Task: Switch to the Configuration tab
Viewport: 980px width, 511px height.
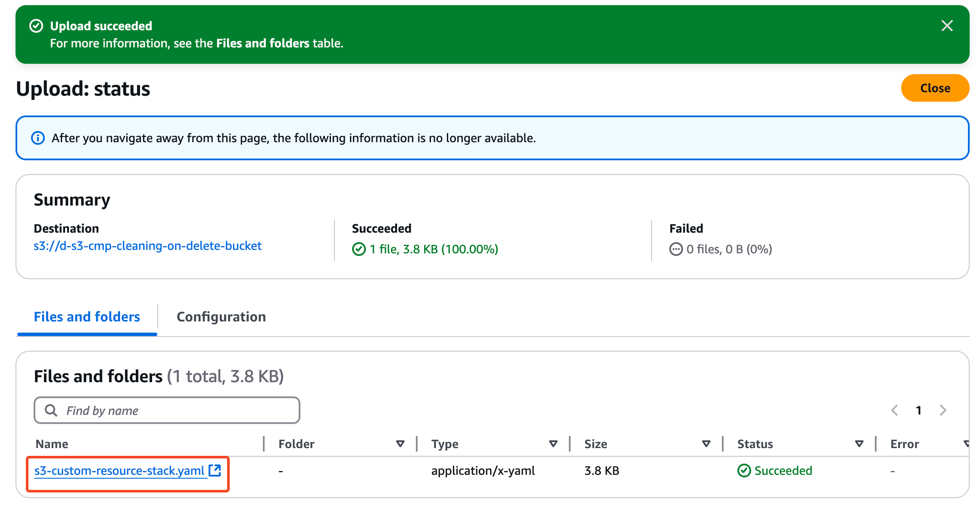Action: [221, 317]
